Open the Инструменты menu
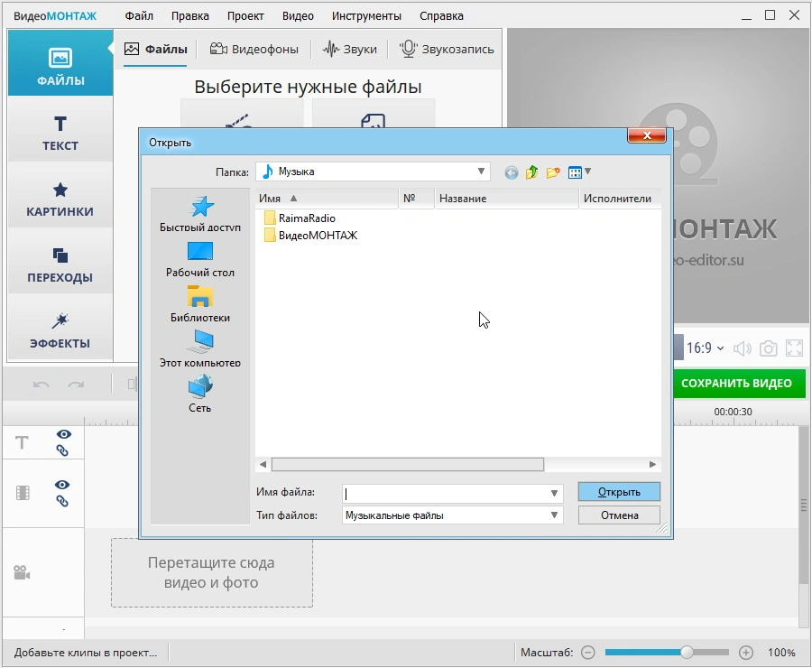This screenshot has height=668, width=812. tap(366, 16)
